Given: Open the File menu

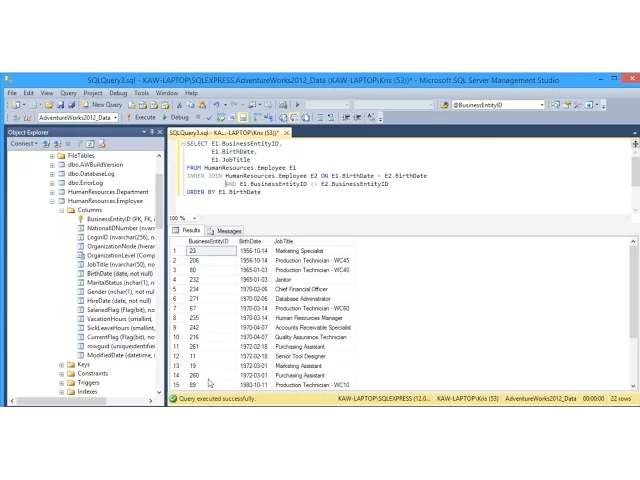Looking at the screenshot, I should 12,93.
